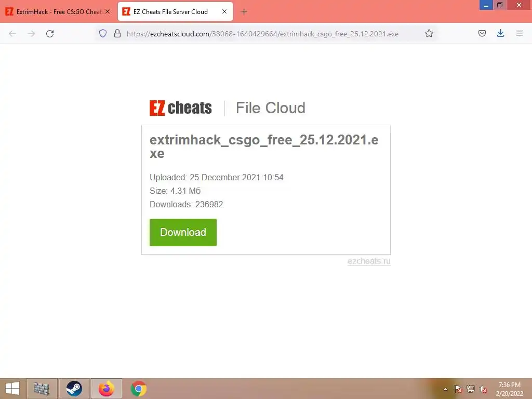Screen dimensions: 532x399
Task: Click the EZ cheats logo
Action: tap(180, 108)
